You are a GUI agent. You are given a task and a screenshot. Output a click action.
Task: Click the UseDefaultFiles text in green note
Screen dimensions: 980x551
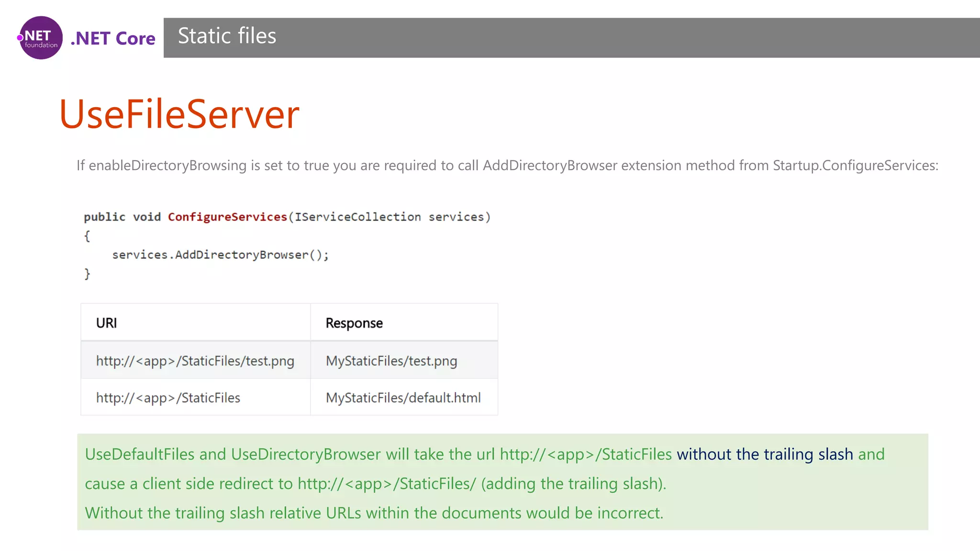[x=139, y=454]
